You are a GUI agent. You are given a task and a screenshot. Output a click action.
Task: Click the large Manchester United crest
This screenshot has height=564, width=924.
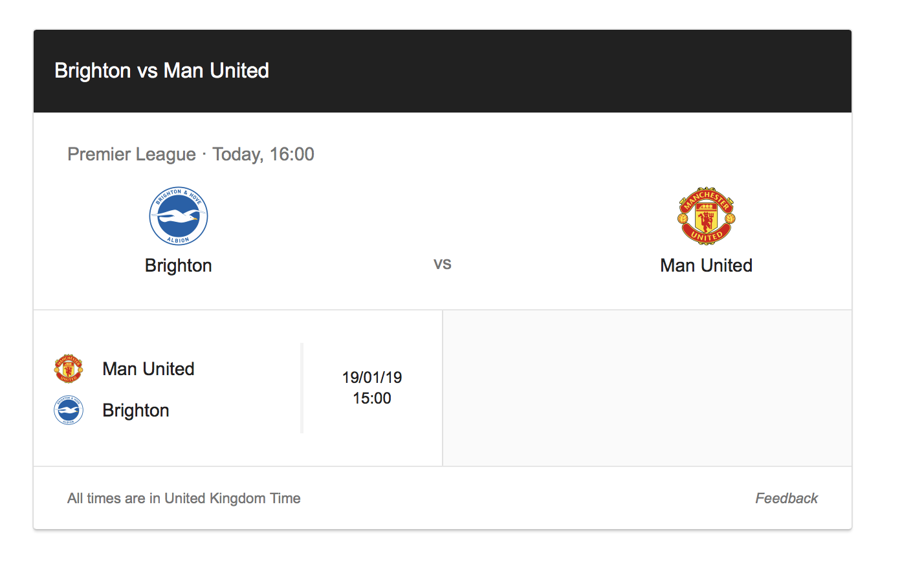pos(707,216)
